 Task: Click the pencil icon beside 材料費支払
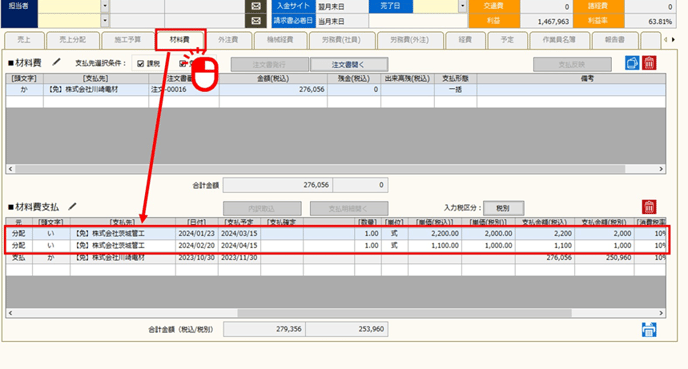[x=72, y=206]
